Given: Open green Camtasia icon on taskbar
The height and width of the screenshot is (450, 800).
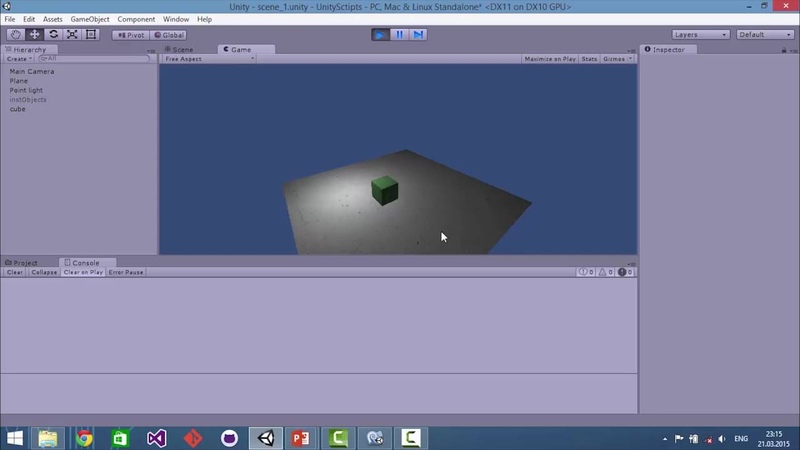Looking at the screenshot, I should 338,438.
